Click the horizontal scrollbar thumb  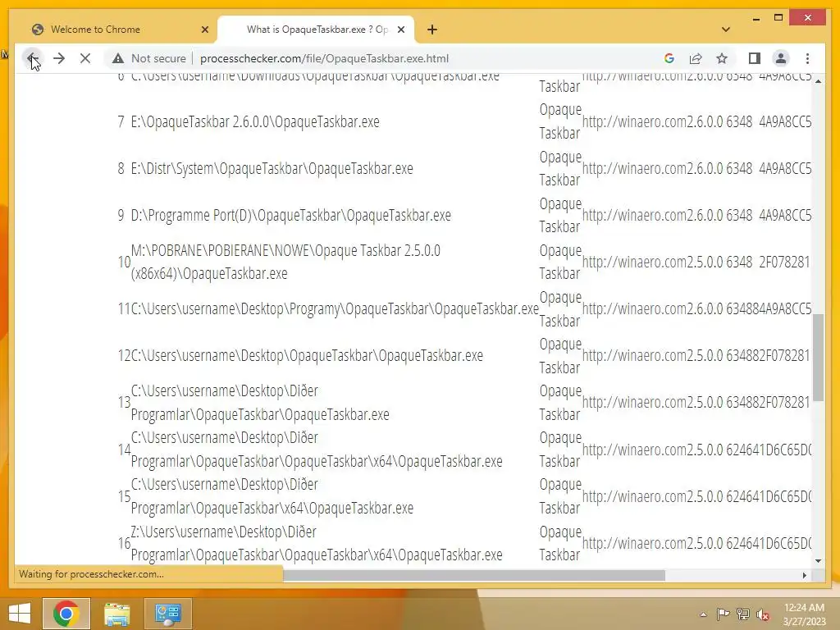point(473,575)
